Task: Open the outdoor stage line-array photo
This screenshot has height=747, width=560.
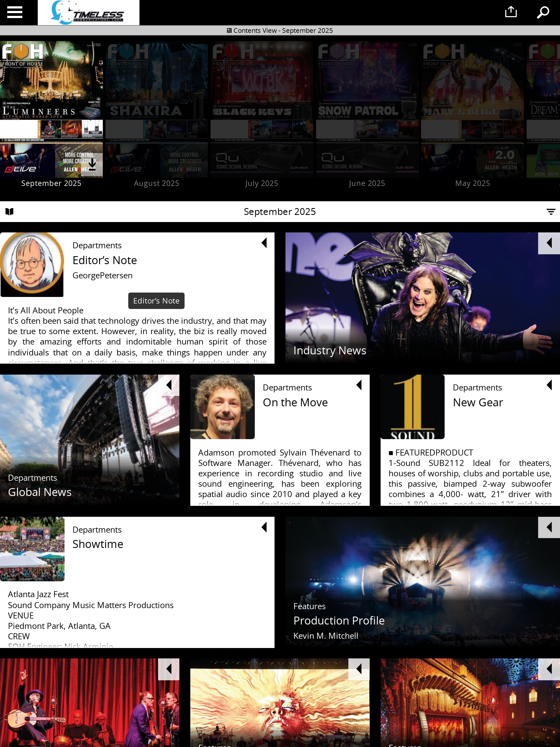Action: (89, 440)
